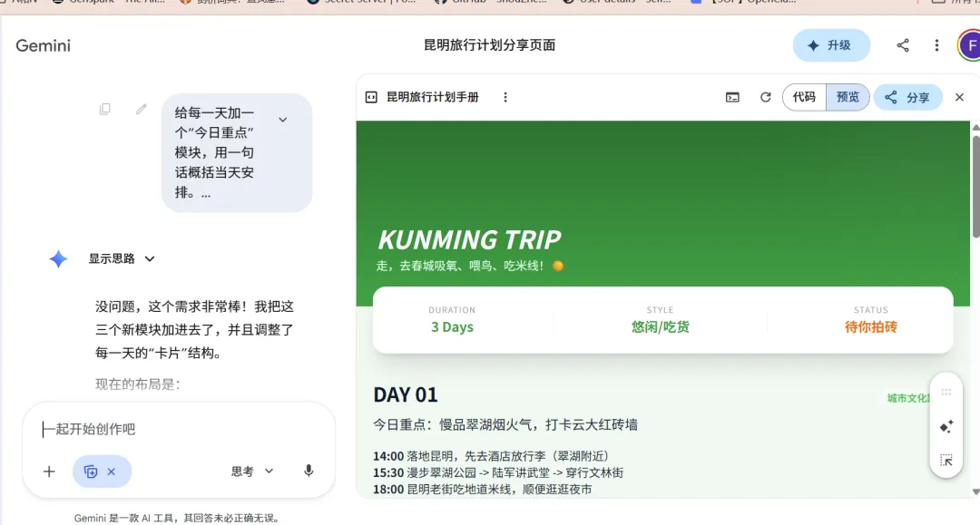
Task: Click the canvas tool chip icon
Action: [91, 472]
